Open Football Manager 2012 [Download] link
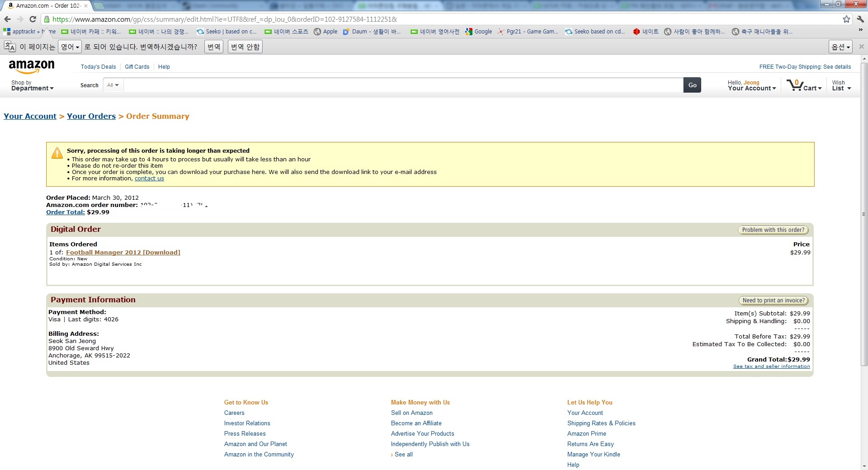868x470 pixels. tap(123, 253)
